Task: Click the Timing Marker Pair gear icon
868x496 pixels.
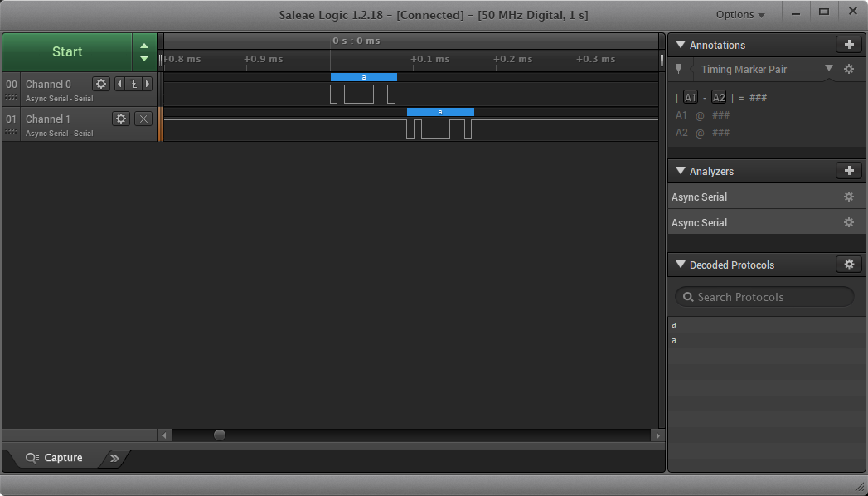Action: pyautogui.click(x=849, y=70)
